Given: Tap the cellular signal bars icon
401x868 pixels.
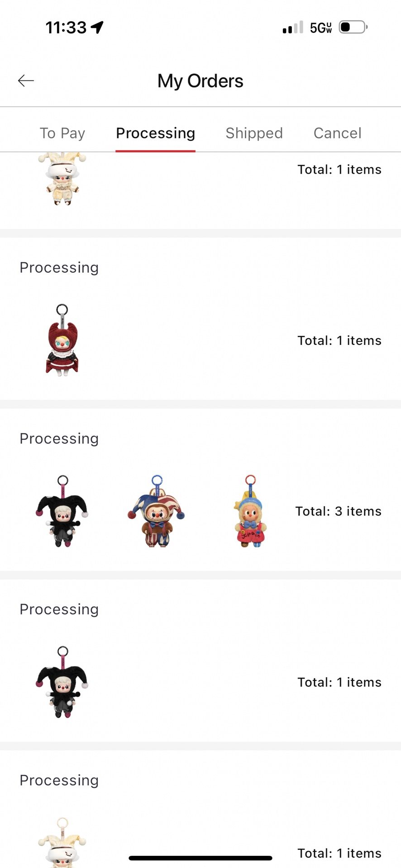Looking at the screenshot, I should [x=293, y=27].
